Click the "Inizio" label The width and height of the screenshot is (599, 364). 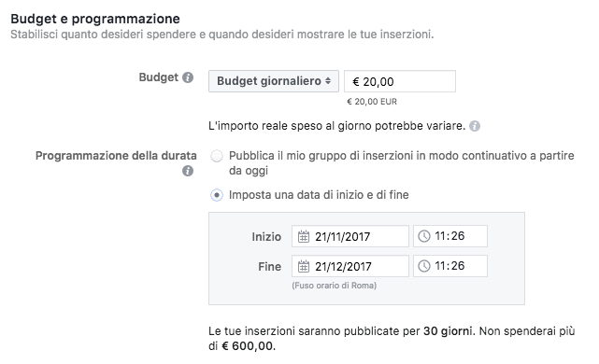[x=266, y=236]
